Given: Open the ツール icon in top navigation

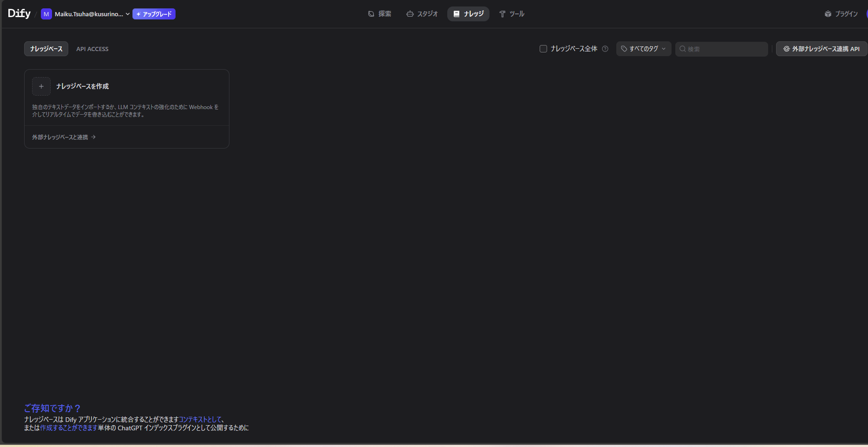Looking at the screenshot, I should point(502,14).
